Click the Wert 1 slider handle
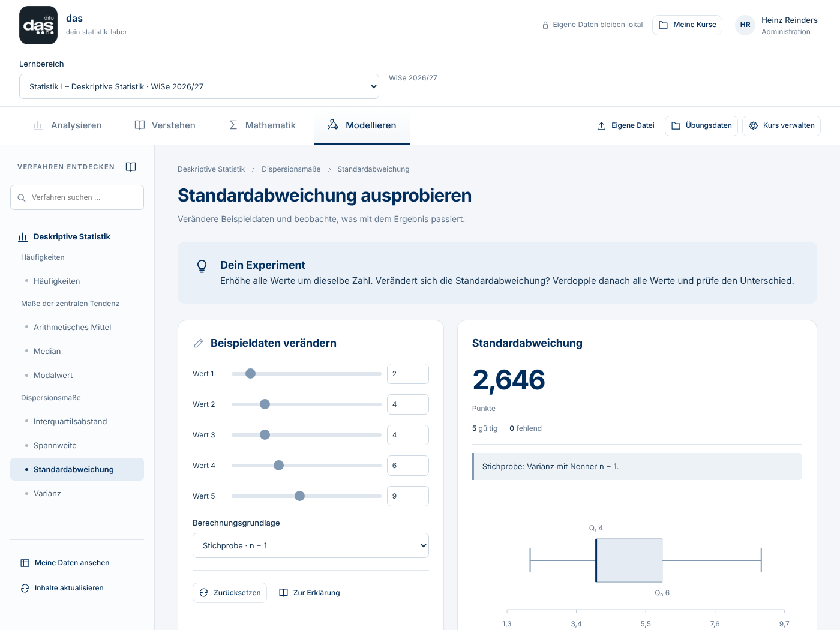840x630 pixels. click(x=251, y=374)
